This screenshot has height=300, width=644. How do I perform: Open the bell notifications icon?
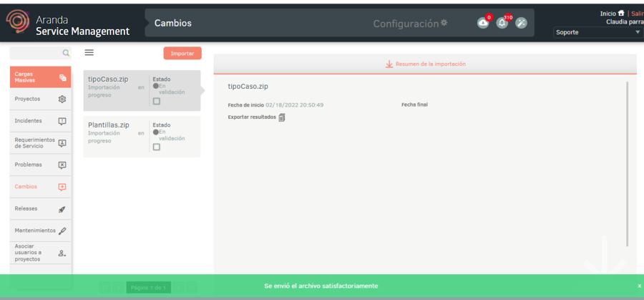[x=502, y=23]
